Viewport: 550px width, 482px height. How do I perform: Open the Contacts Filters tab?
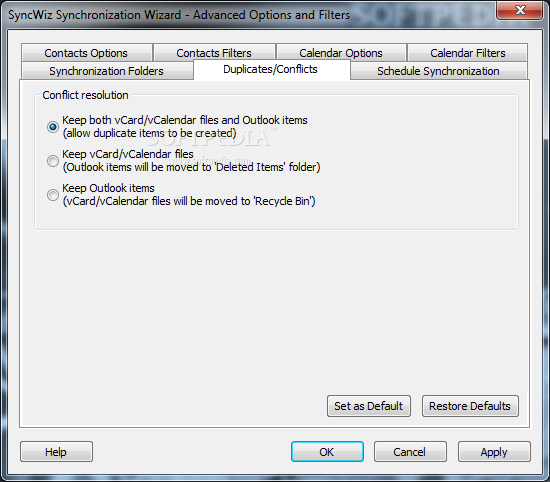214,53
